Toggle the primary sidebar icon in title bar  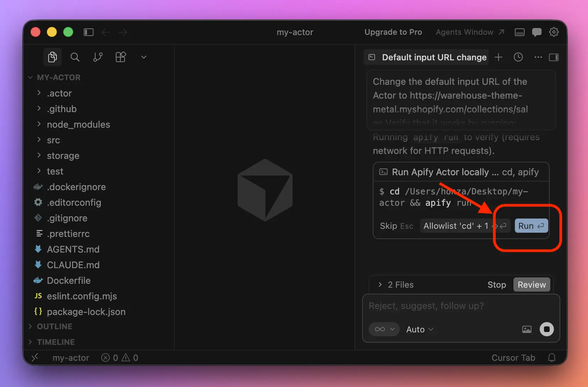(88, 32)
